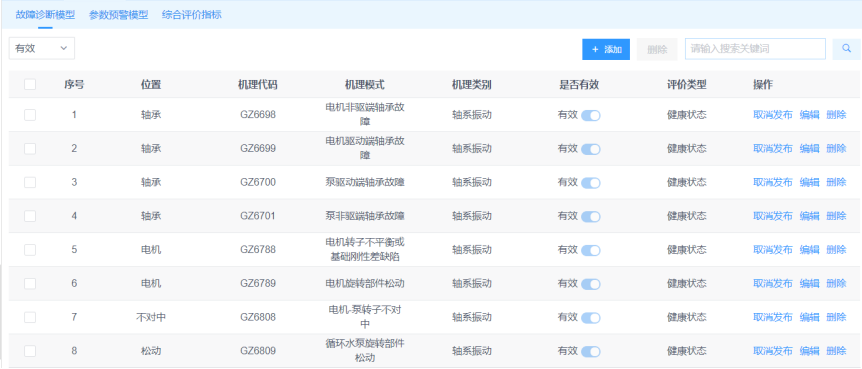Click 删除 in GZ6700 row
Image resolution: width=862 pixels, height=369 pixels.
[x=836, y=183]
